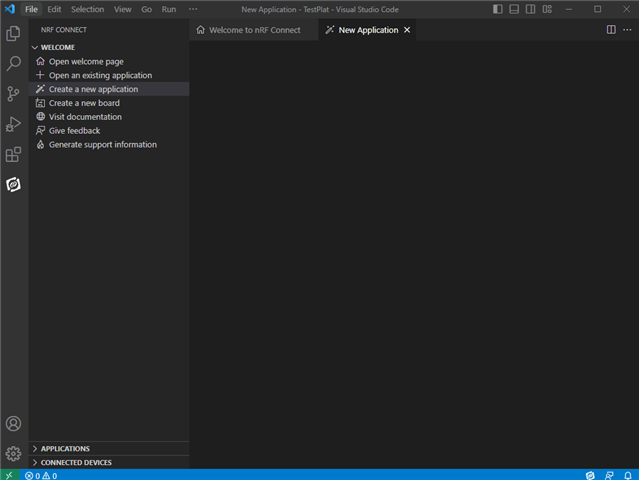This screenshot has width=639, height=480.
Task: Open errors and warnings count in status bar
Action: point(41,476)
